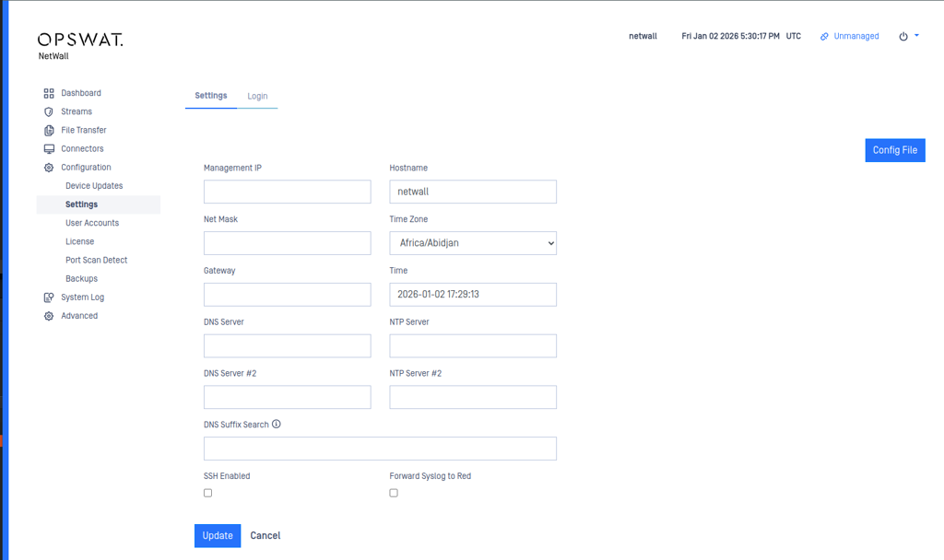Click the Connectors monitor icon
The width and height of the screenshot is (944, 560).
(x=49, y=149)
